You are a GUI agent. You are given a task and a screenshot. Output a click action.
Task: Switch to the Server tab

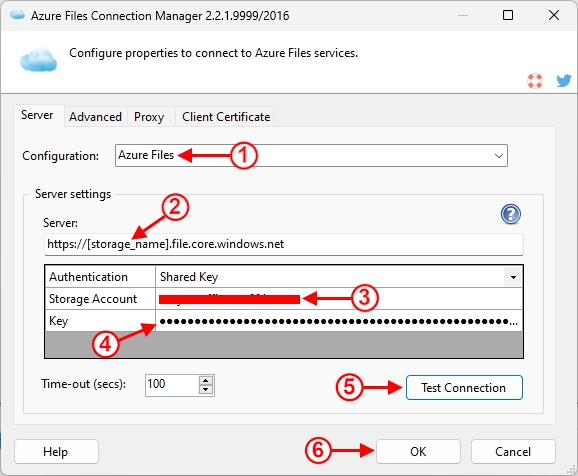(x=37, y=115)
